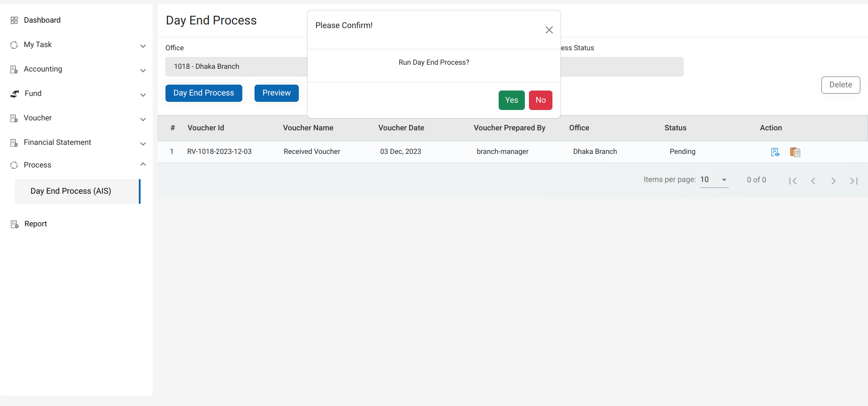Screen dimensions: 868x406
Task: Click the Status column header
Action: pyautogui.click(x=675, y=128)
